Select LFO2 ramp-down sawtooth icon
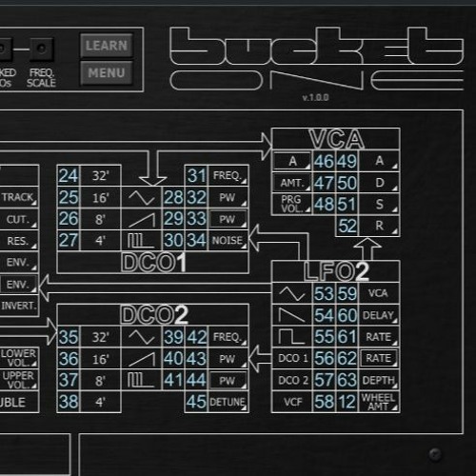This screenshot has width=476, height=476. (292, 315)
